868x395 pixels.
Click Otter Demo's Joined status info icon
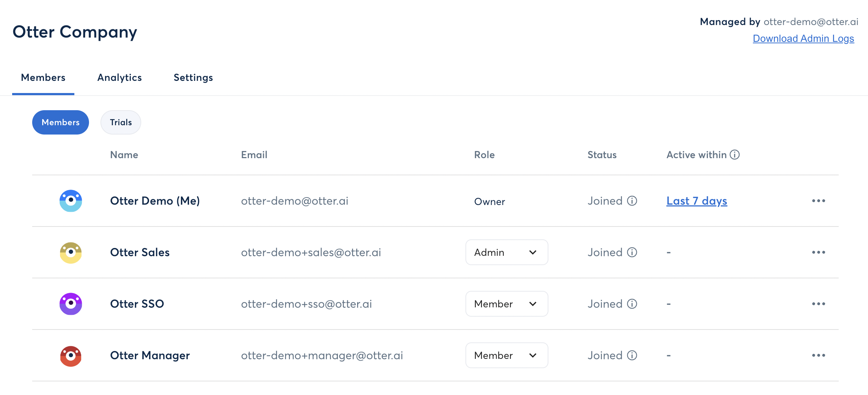pyautogui.click(x=632, y=201)
